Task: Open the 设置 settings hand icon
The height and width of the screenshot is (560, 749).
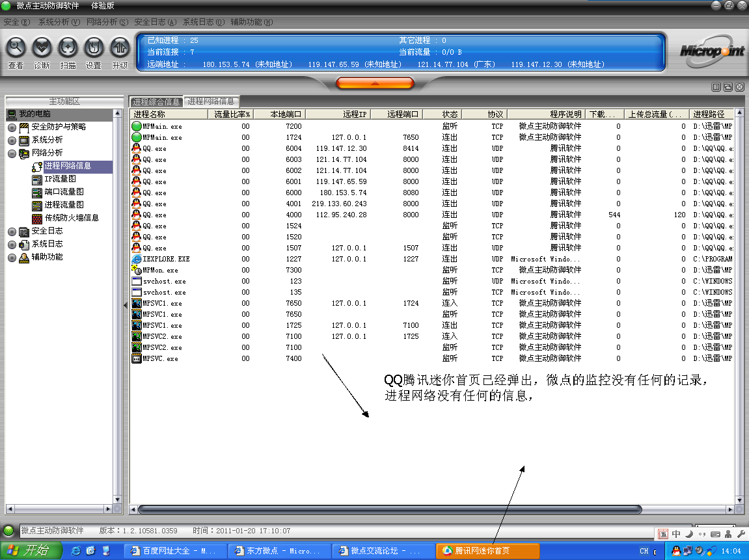Action: pos(94,47)
